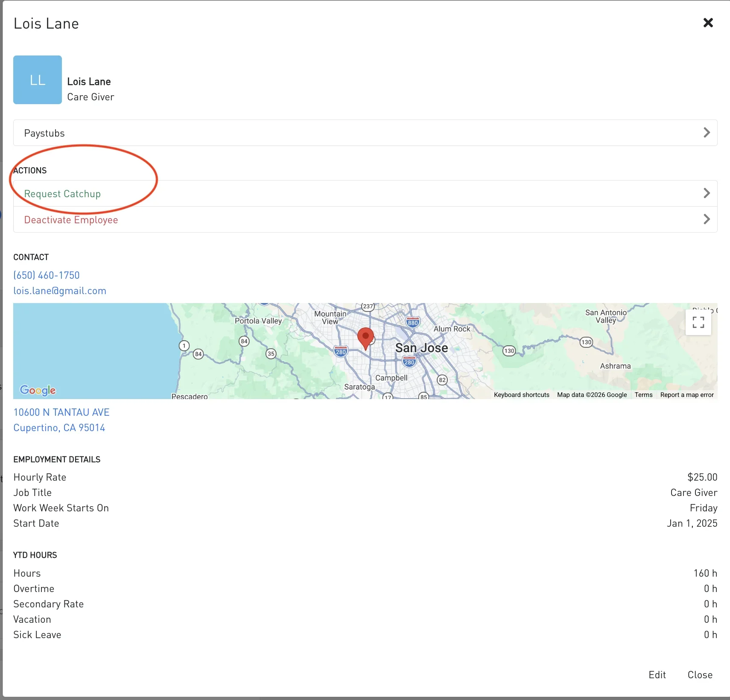Open email link lois.lane@gmail.com
This screenshot has height=700, width=730.
60,291
